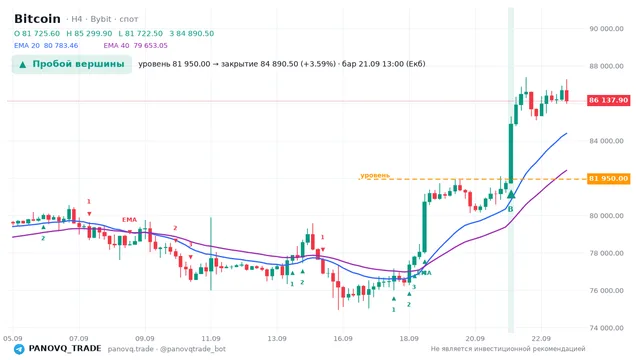Screen dimensions: 640x360
Task: Click the 16.09 date axis label
Action: click(343, 339)
